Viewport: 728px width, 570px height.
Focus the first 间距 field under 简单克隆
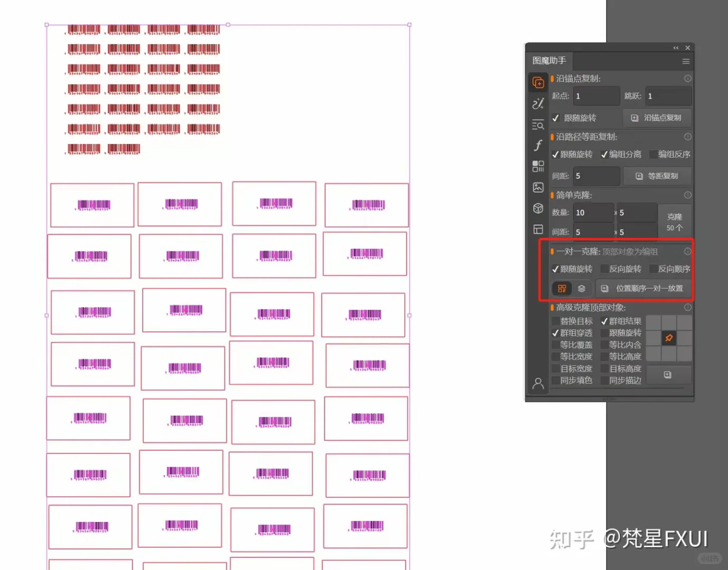click(x=594, y=232)
